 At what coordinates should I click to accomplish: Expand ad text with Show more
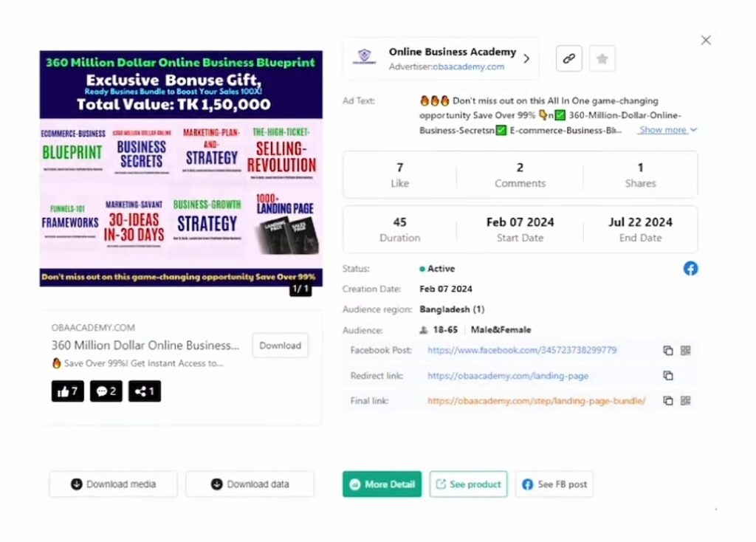[x=667, y=130]
